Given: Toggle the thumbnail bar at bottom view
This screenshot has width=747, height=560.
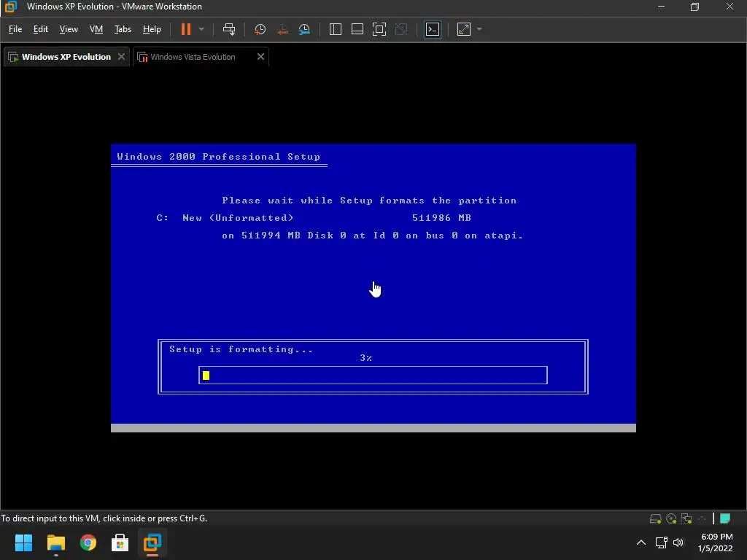Looking at the screenshot, I should point(357,29).
